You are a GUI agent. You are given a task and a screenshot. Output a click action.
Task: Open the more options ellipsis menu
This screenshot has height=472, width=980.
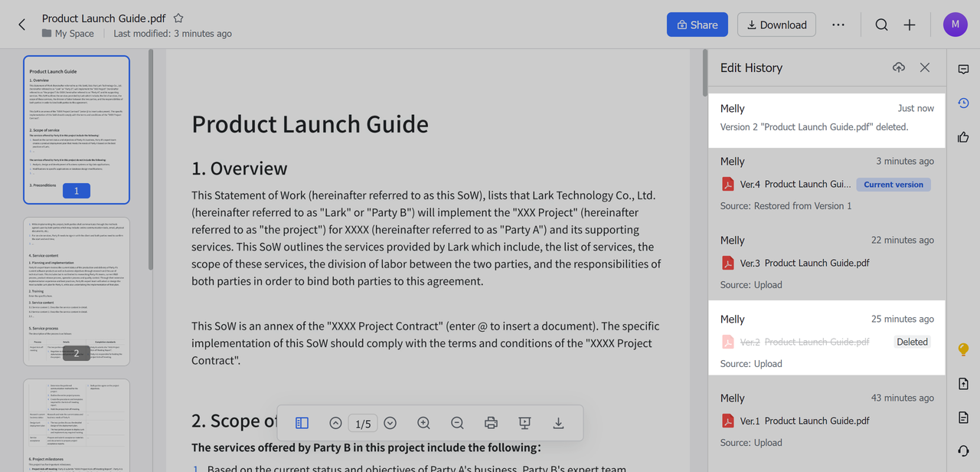(x=838, y=25)
